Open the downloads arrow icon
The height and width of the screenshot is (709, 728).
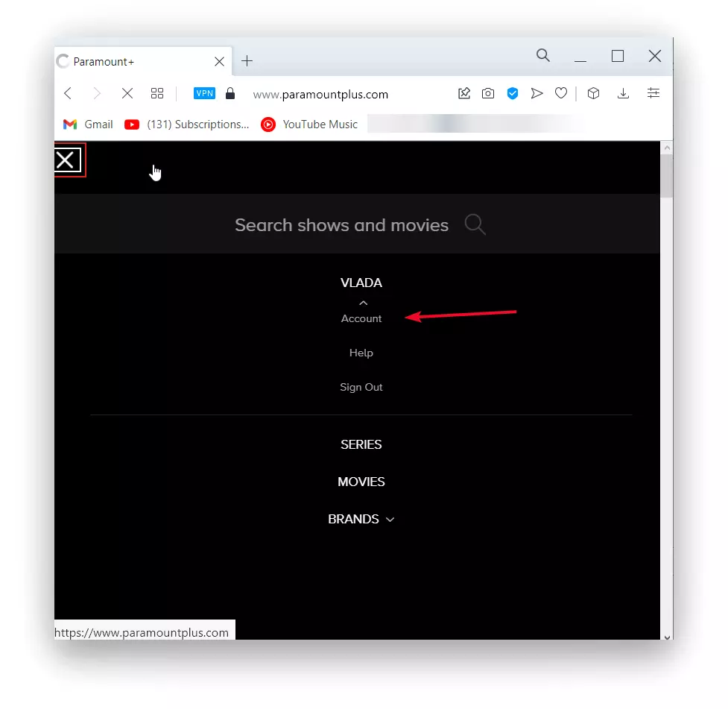pyautogui.click(x=623, y=93)
